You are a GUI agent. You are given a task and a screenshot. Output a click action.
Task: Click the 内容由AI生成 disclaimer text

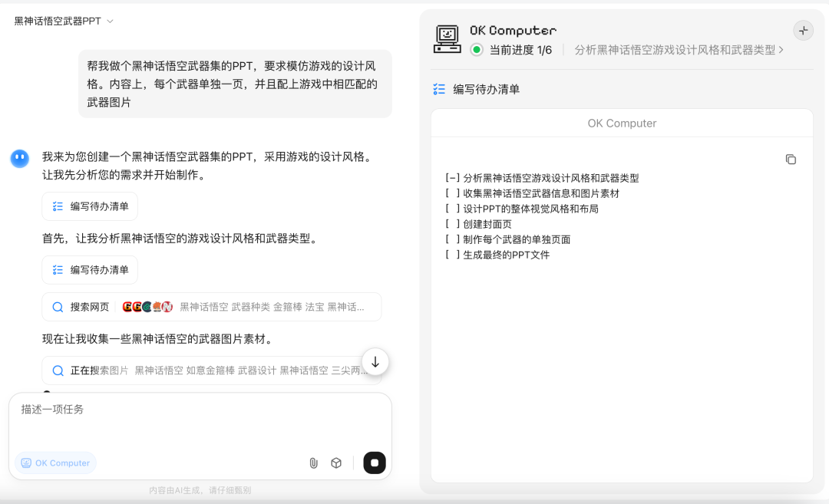(200, 489)
